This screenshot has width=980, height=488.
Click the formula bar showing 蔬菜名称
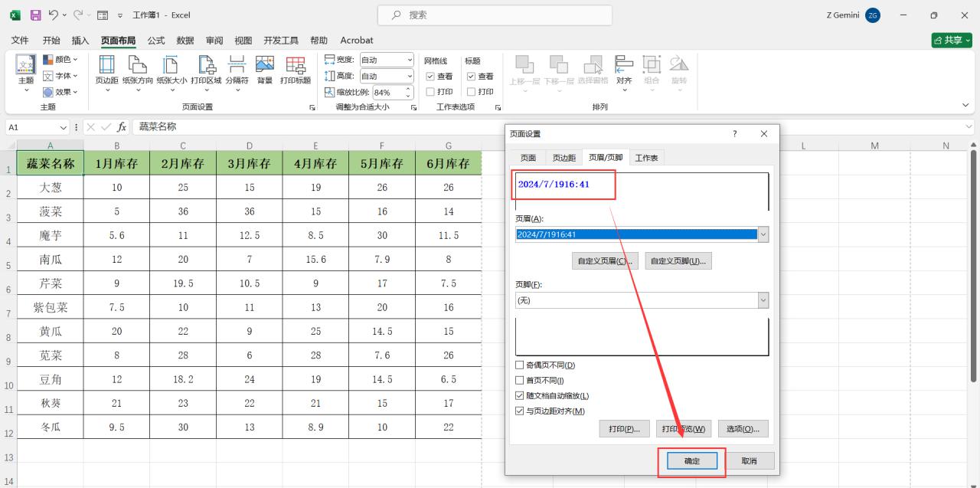point(547,127)
